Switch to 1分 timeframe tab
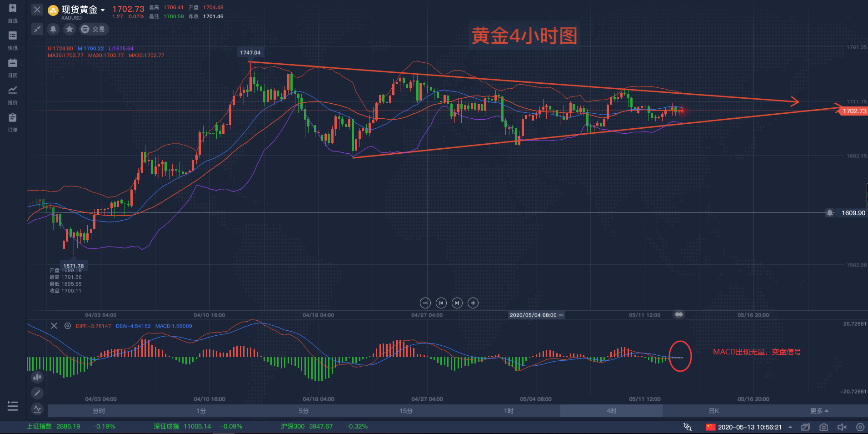This screenshot has height=434, width=868. tap(201, 411)
